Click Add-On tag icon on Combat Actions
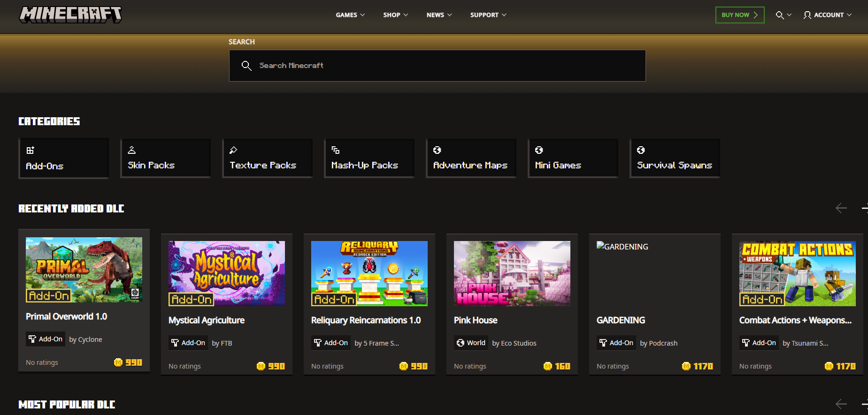The width and height of the screenshot is (868, 415). (x=746, y=343)
